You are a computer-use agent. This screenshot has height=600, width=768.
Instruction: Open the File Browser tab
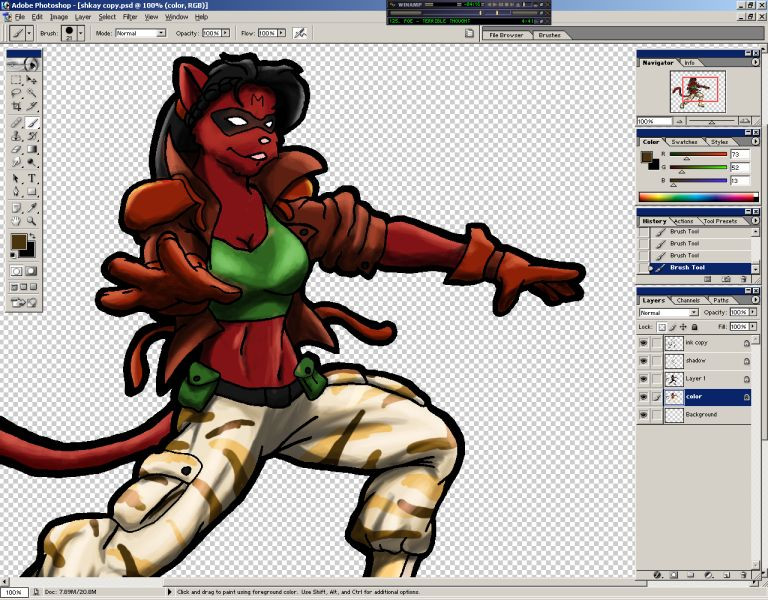[x=506, y=35]
